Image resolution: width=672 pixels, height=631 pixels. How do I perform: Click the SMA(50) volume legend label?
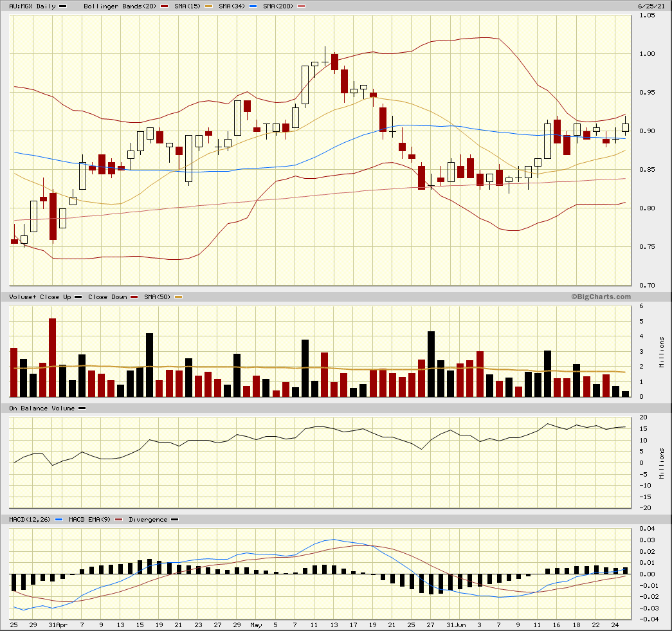coord(158,297)
